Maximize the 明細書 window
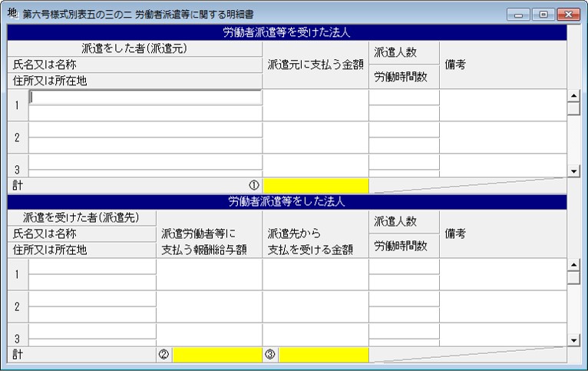This screenshot has width=588, height=371. pyautogui.click(x=543, y=15)
